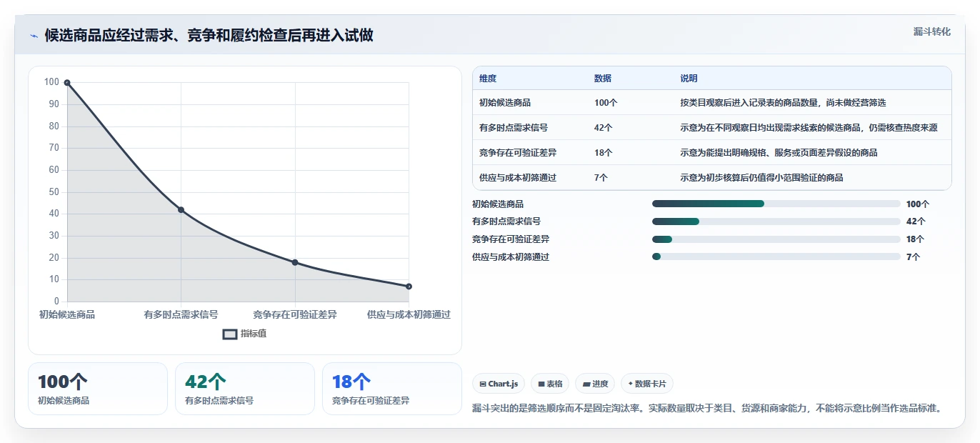Click the chart data point at value 100

point(67,83)
